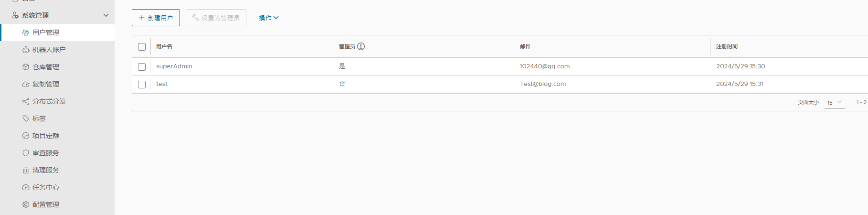The image size is (868, 215).
Task: Open the 操作 actions dropdown
Action: tap(268, 18)
